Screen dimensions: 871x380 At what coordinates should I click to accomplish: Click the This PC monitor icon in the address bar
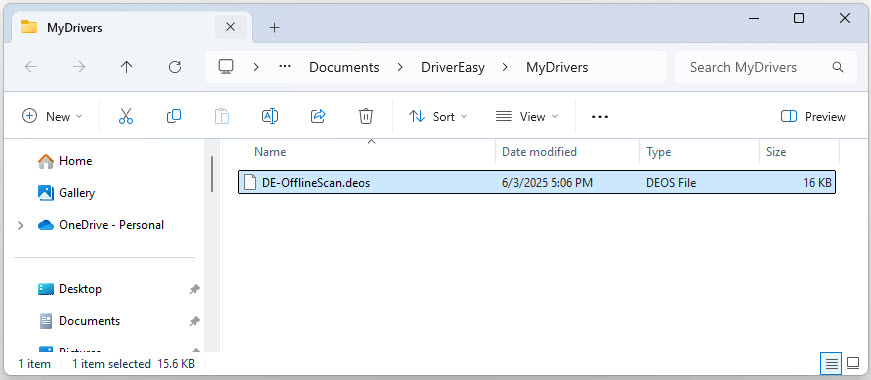[226, 67]
